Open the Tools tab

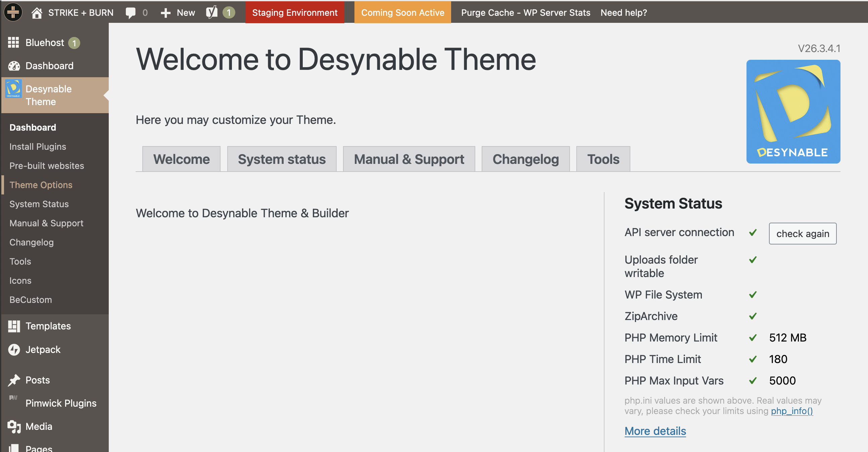point(603,159)
